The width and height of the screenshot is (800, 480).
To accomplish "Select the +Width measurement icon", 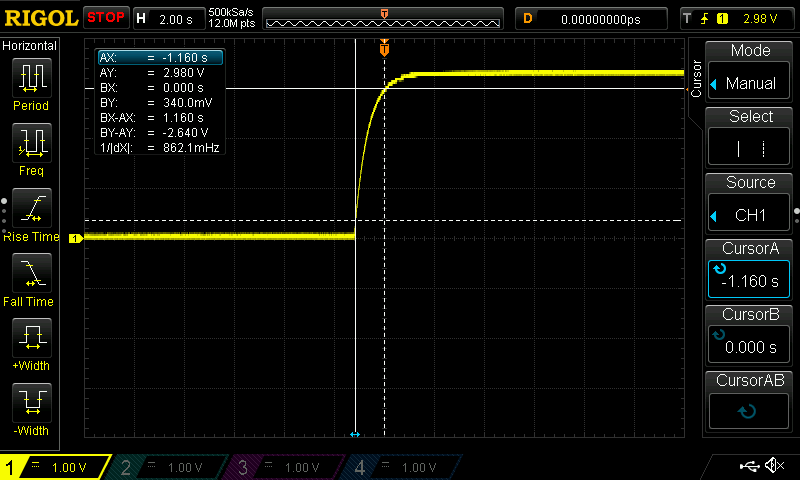I will tap(31, 340).
